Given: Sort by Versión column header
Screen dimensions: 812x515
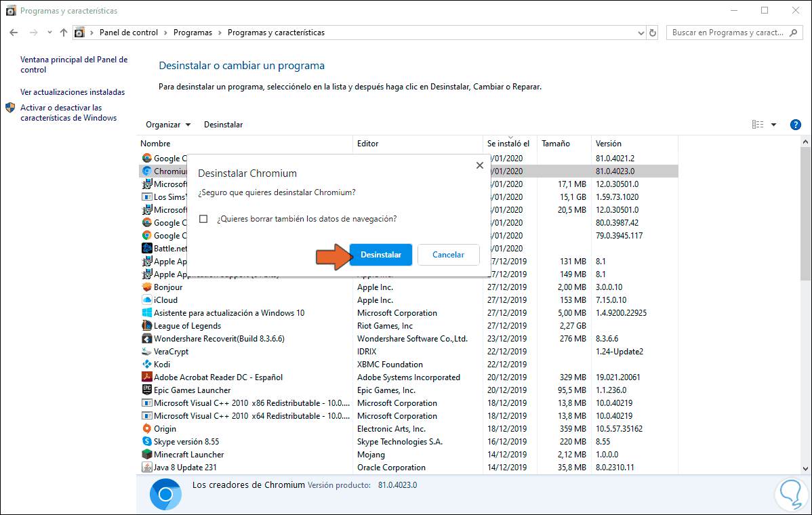Looking at the screenshot, I should point(634,144).
